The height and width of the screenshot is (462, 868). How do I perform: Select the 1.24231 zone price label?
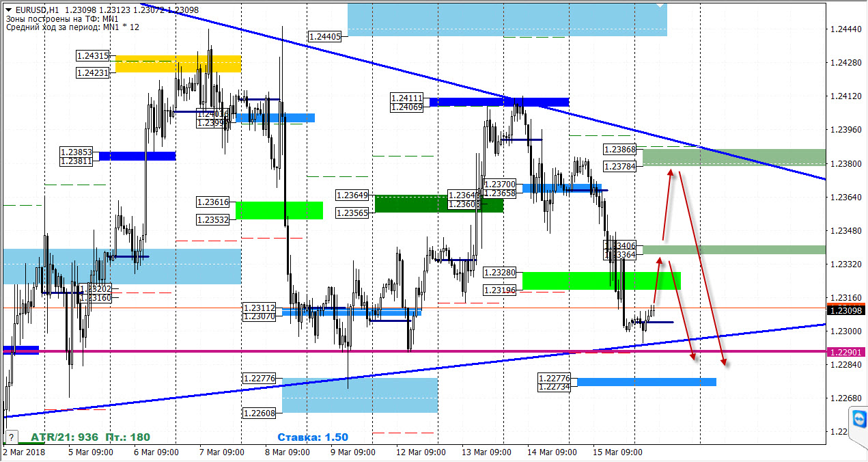pyautogui.click(x=93, y=72)
